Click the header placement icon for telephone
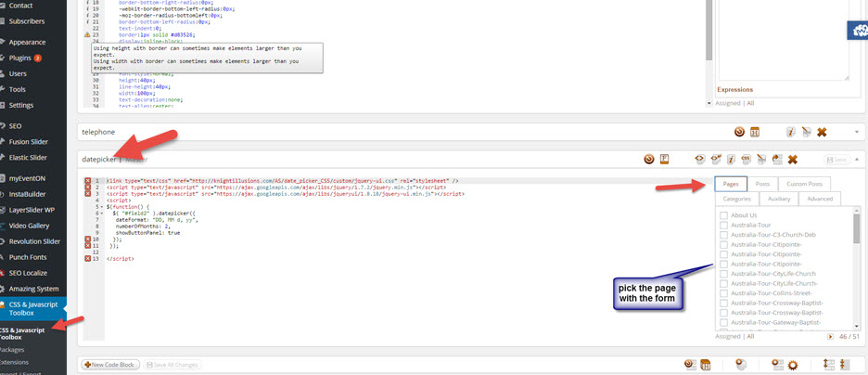 755,133
